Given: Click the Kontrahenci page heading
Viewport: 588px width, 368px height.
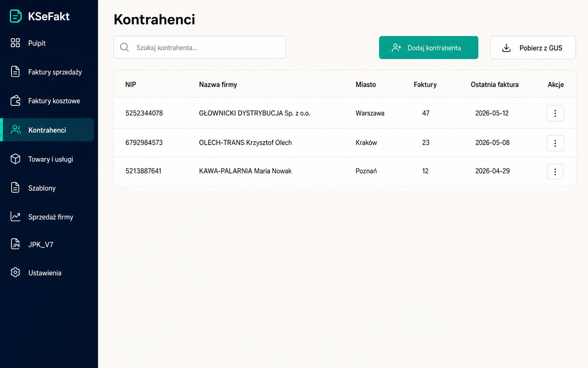Looking at the screenshot, I should (x=154, y=19).
